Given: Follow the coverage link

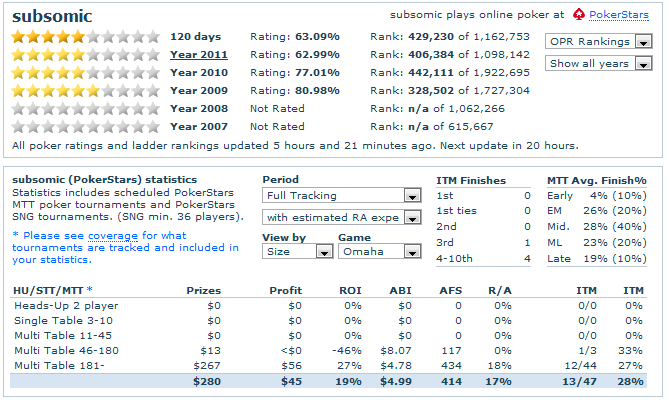Looking at the screenshot, I should coord(113,236).
